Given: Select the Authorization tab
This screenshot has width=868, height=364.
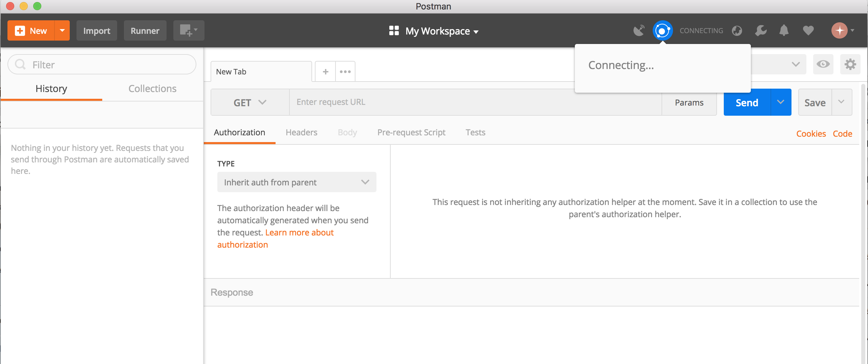Looking at the screenshot, I should coord(239,132).
